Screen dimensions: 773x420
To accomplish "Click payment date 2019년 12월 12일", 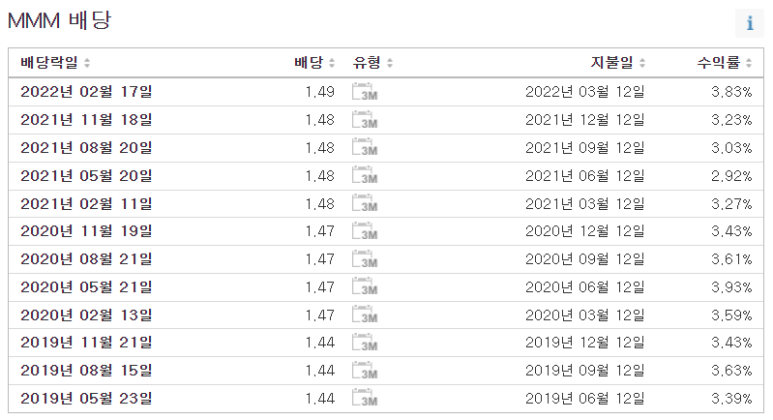I will point(585,343).
